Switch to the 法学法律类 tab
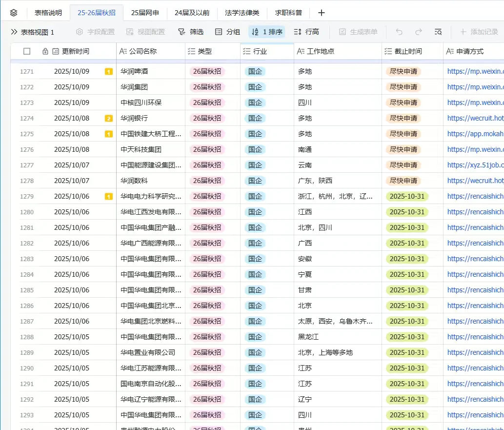The height and width of the screenshot is (430, 504). pos(242,13)
